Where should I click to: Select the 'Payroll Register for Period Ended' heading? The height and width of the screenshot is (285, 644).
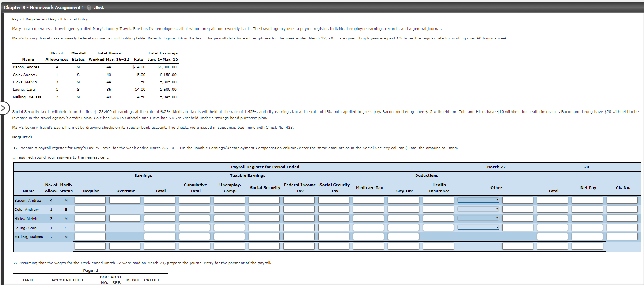pos(265,167)
